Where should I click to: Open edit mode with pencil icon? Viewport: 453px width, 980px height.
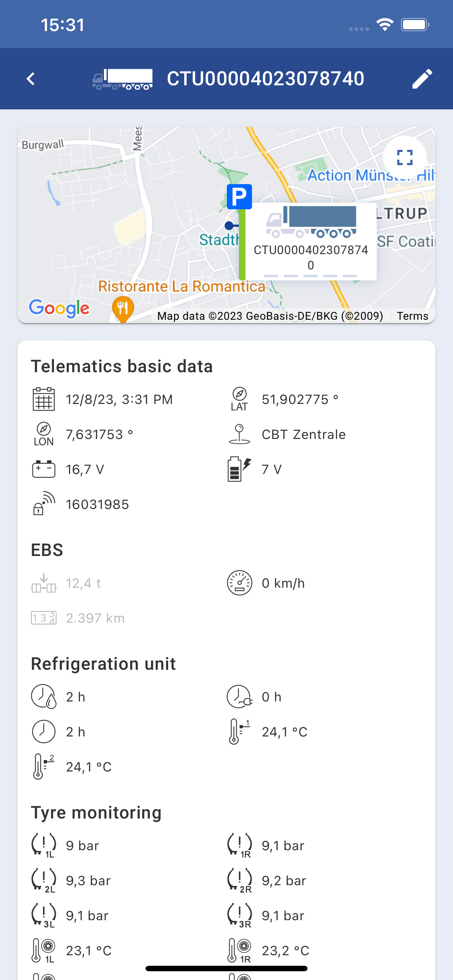[x=422, y=79]
